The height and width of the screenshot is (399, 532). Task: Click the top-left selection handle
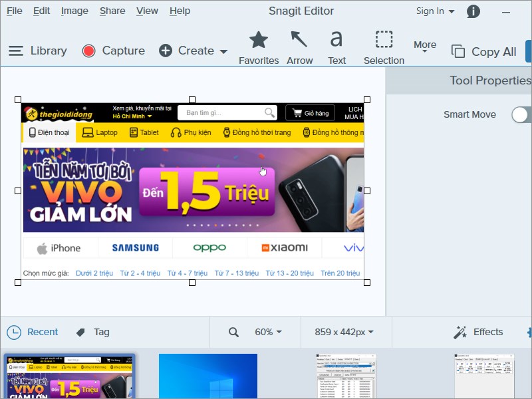click(x=18, y=100)
